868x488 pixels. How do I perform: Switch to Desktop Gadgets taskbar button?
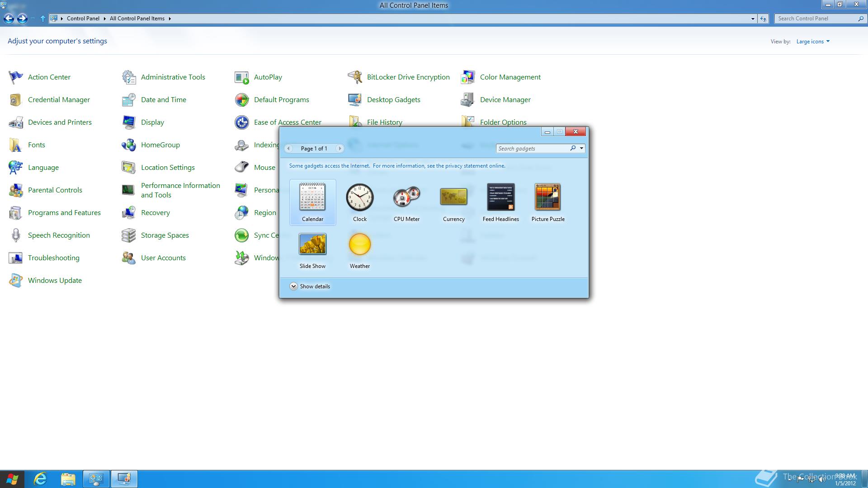click(x=124, y=479)
